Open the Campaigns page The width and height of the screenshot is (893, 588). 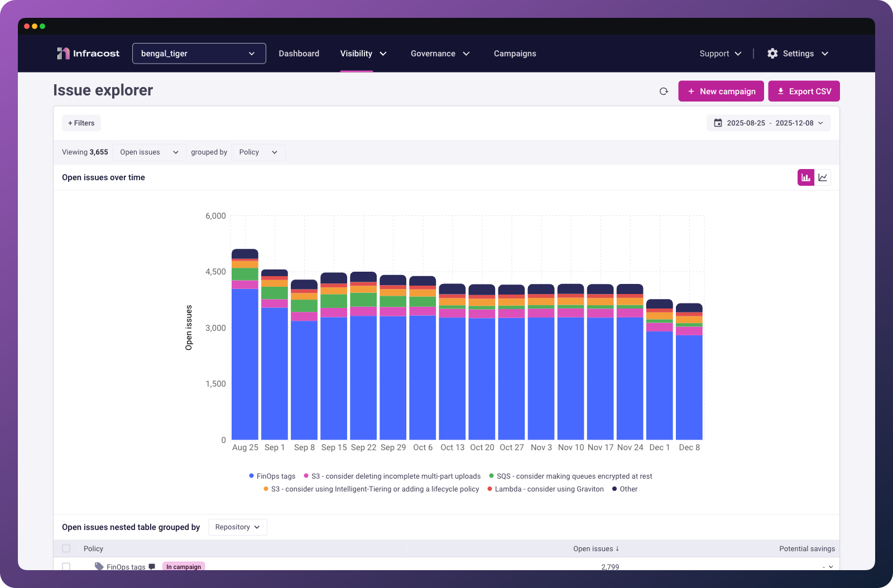click(x=515, y=54)
